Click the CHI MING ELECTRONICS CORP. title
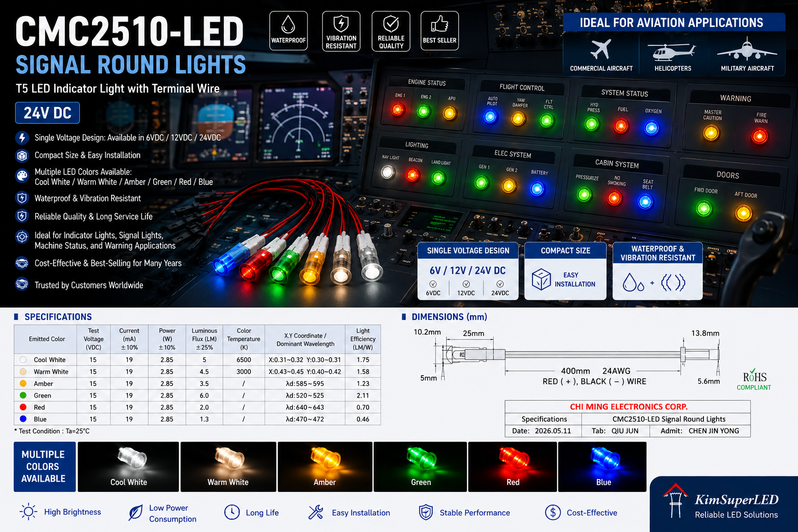Image resolution: width=798 pixels, height=532 pixels. pyautogui.click(x=629, y=407)
